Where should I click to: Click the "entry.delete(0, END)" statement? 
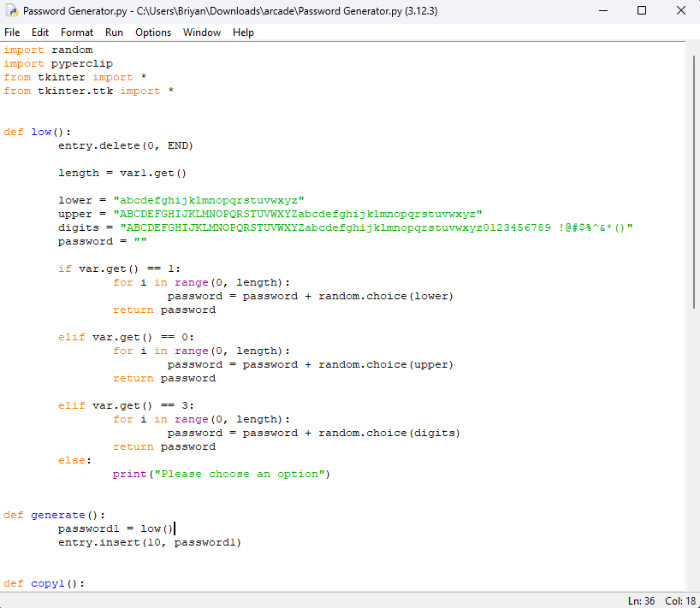point(116,145)
